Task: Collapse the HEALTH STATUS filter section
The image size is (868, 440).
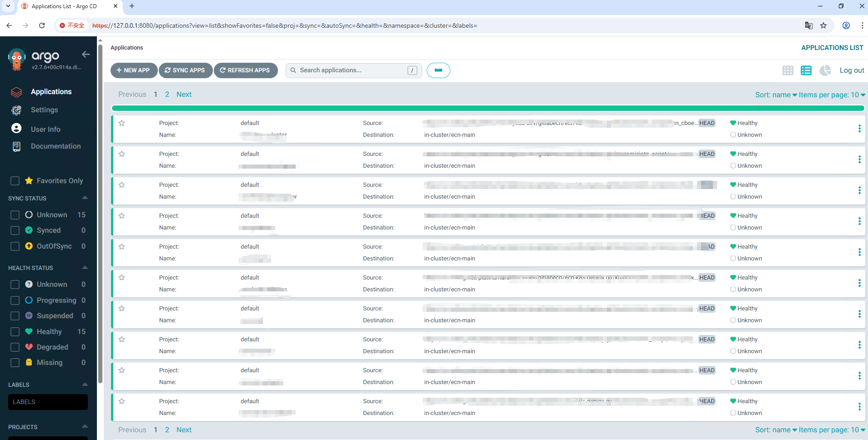Action: coord(85,267)
